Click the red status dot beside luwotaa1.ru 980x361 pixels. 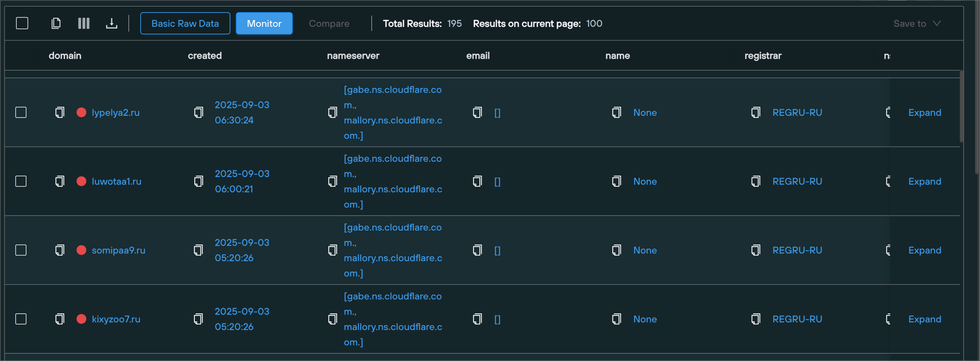click(x=81, y=181)
